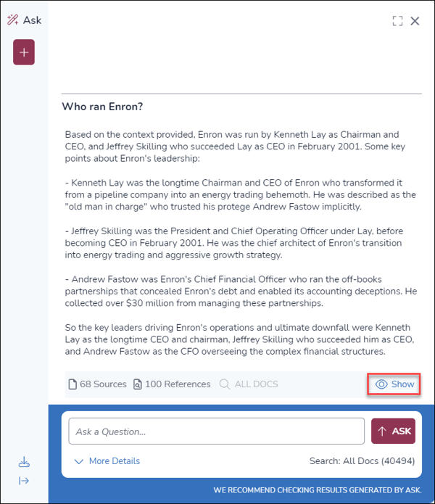Expand the Ask panel to full screen
This screenshot has height=504, width=435.
click(x=397, y=21)
